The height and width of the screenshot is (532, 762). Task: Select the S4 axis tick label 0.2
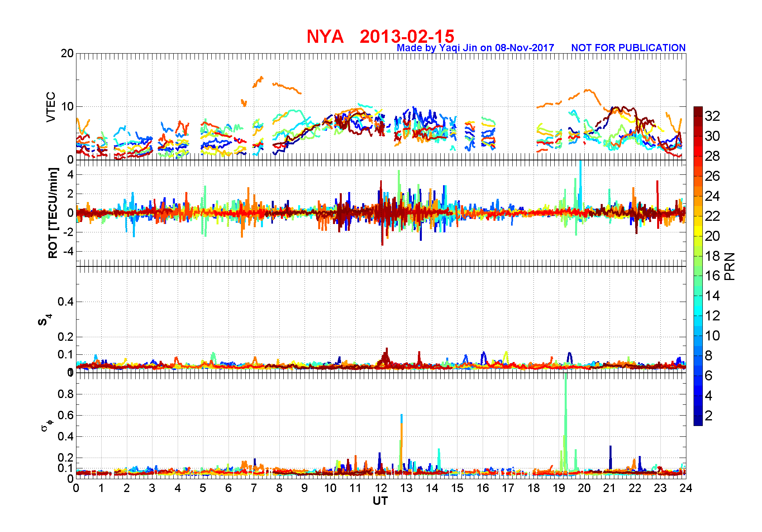tap(66, 337)
